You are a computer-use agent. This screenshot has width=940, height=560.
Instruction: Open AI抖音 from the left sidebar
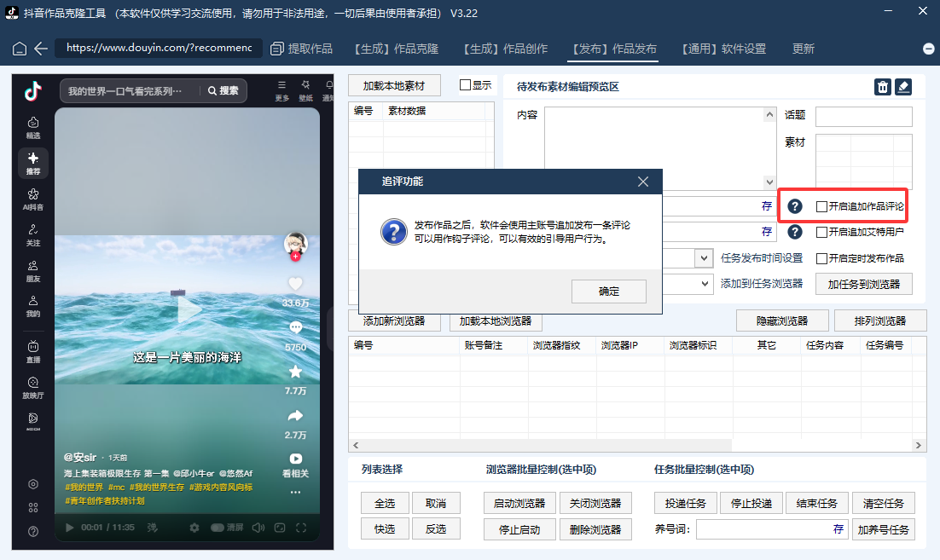click(32, 201)
